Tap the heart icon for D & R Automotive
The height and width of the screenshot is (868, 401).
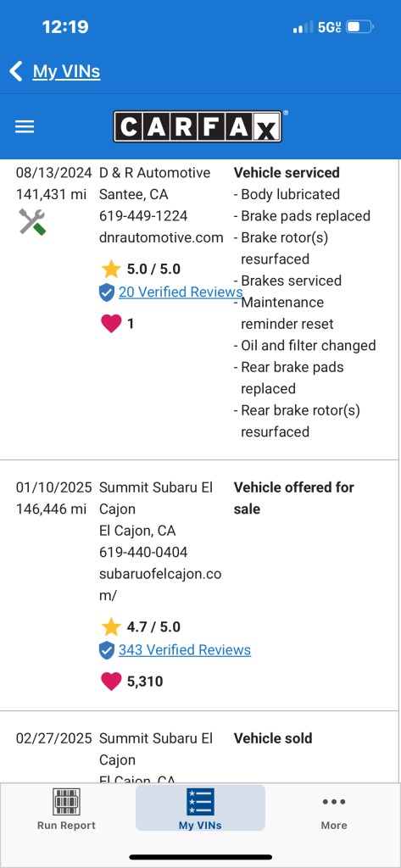pyautogui.click(x=111, y=323)
